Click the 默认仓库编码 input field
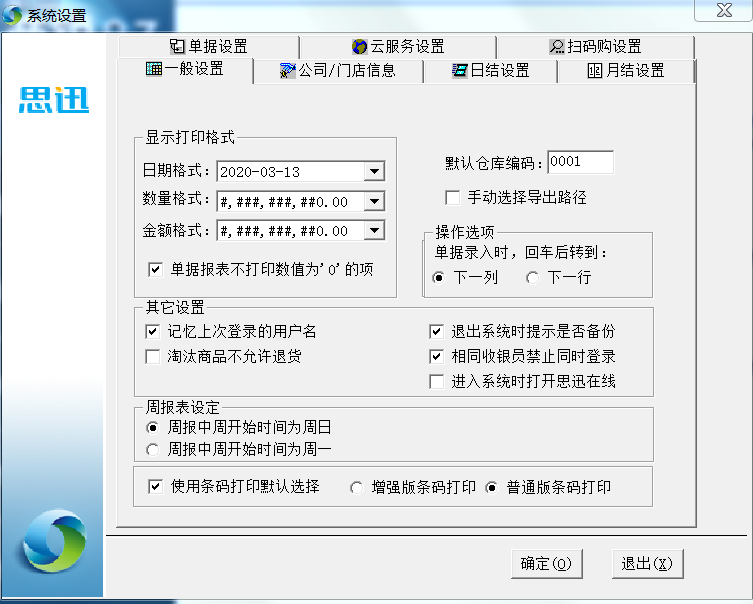The image size is (753, 604). pos(580,162)
